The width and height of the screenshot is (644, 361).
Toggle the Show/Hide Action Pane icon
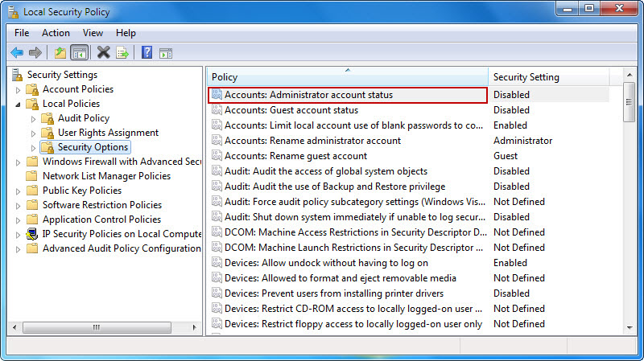166,53
